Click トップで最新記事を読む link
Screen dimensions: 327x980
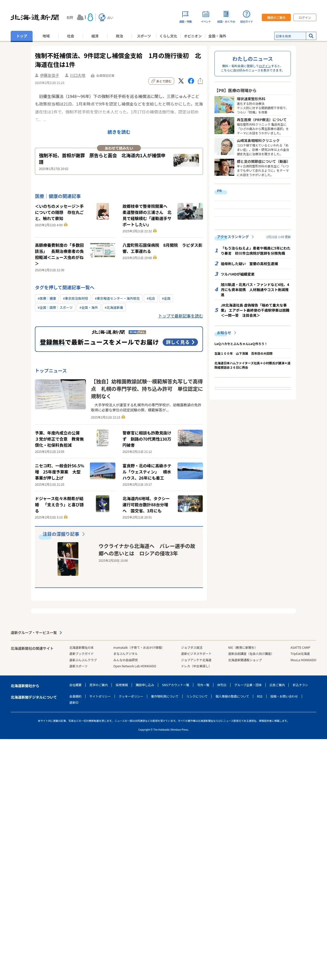tap(181, 316)
